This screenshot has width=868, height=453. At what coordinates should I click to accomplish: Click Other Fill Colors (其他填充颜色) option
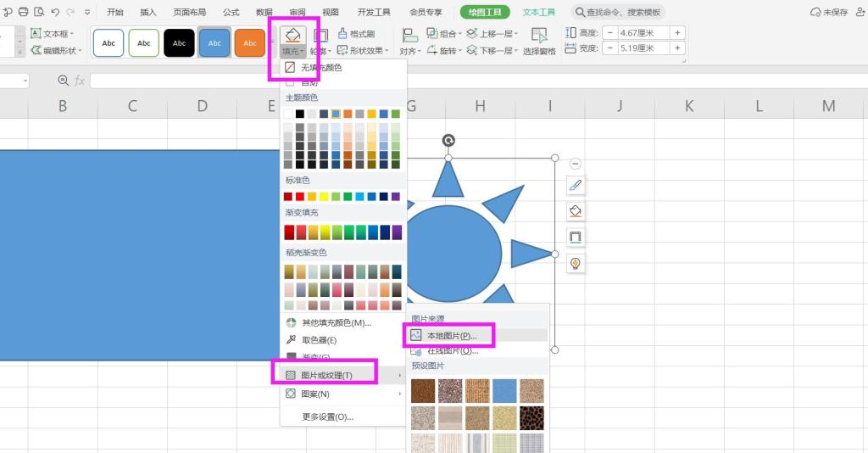tap(337, 322)
